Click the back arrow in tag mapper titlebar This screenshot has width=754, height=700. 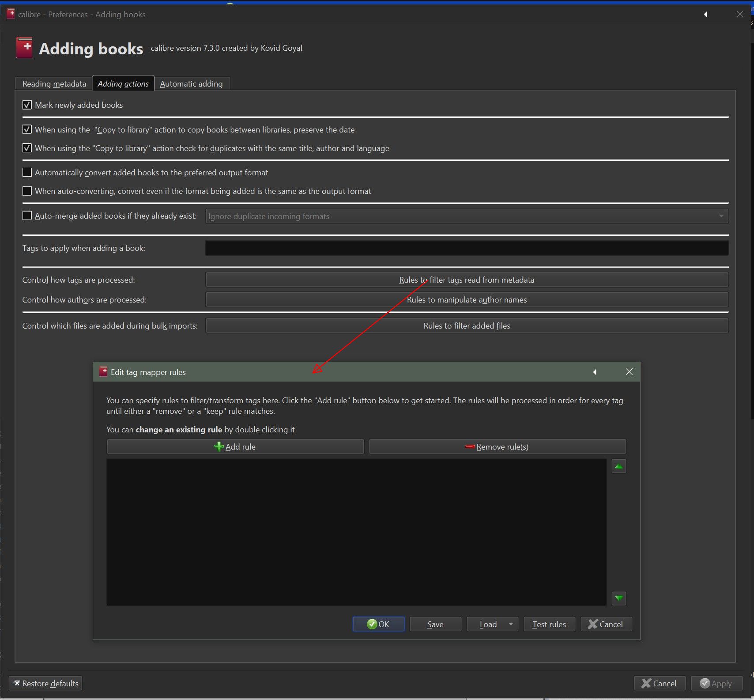pyautogui.click(x=595, y=372)
